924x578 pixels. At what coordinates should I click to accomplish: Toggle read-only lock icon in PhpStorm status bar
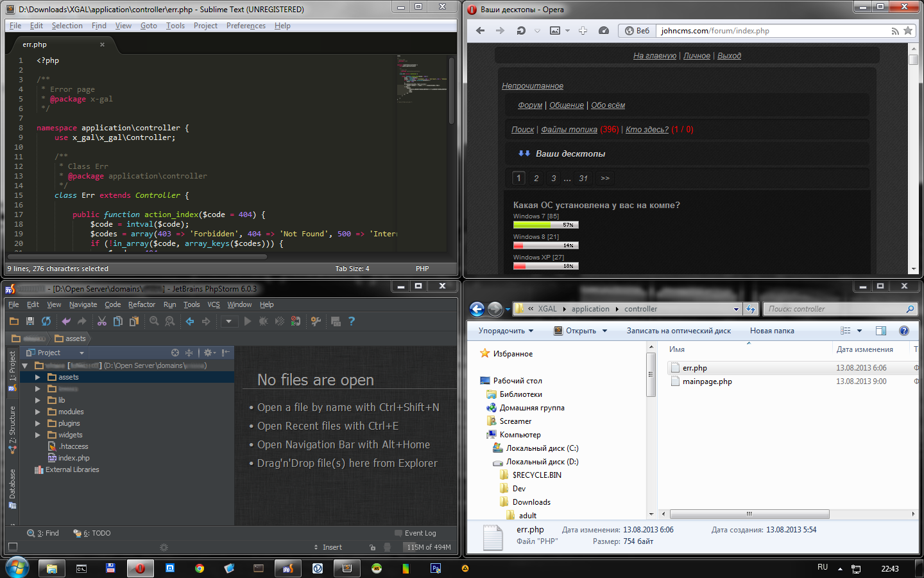(372, 547)
